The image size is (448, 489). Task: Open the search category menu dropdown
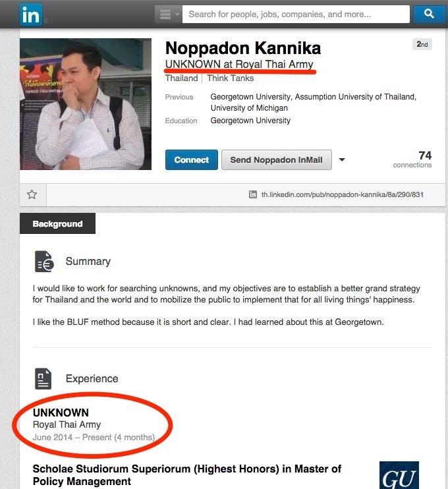tap(169, 14)
